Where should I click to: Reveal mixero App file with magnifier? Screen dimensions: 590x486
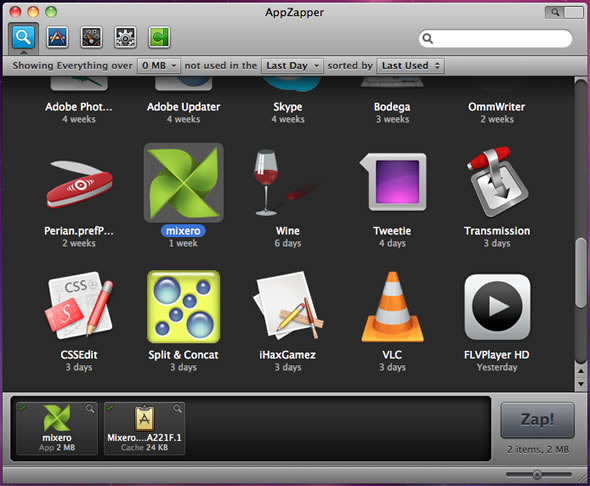pyautogui.click(x=90, y=408)
